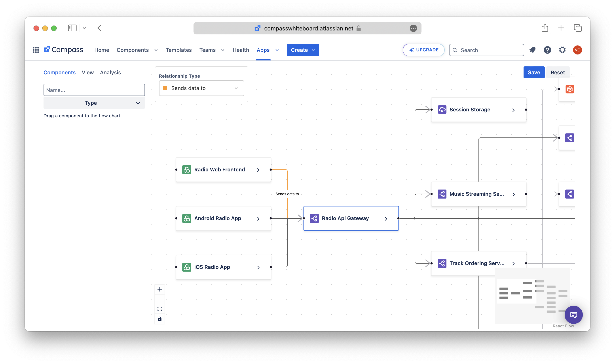615x364 pixels.
Task: Open the settings gear icon
Action: pyautogui.click(x=562, y=50)
